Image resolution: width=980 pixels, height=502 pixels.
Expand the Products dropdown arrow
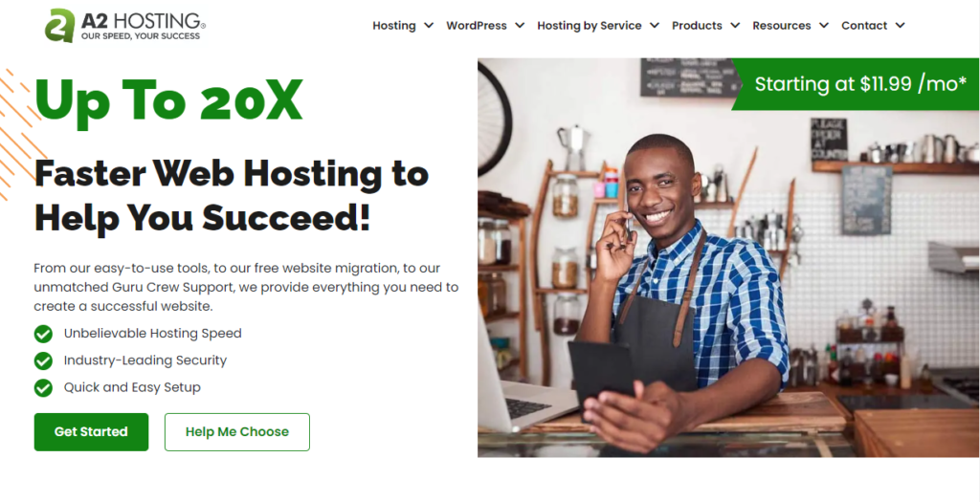coord(735,26)
